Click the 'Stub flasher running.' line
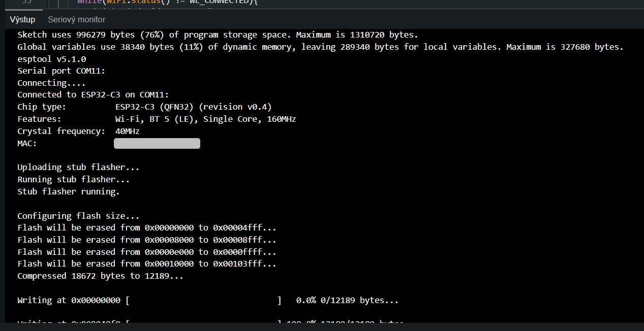Screen dimensions: 644x331 (69, 191)
